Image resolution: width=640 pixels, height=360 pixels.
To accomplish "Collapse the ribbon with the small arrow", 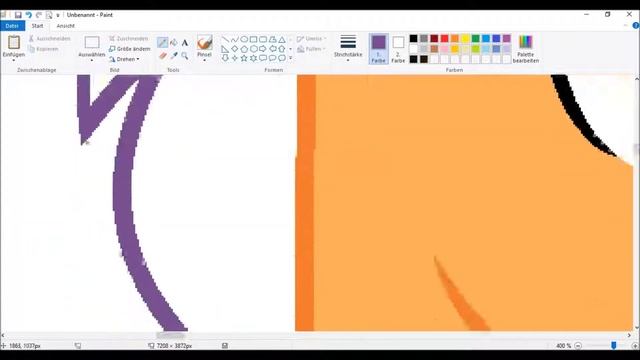I will pos(626,25).
